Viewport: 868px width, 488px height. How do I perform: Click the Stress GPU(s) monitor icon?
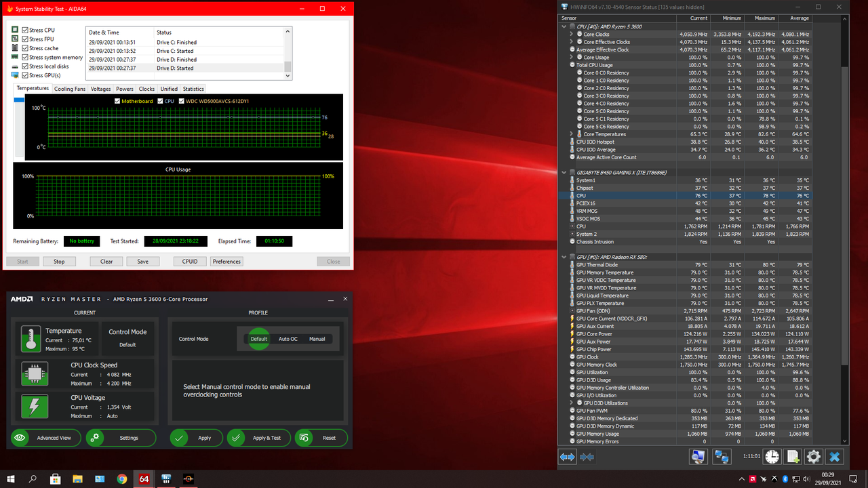point(15,75)
